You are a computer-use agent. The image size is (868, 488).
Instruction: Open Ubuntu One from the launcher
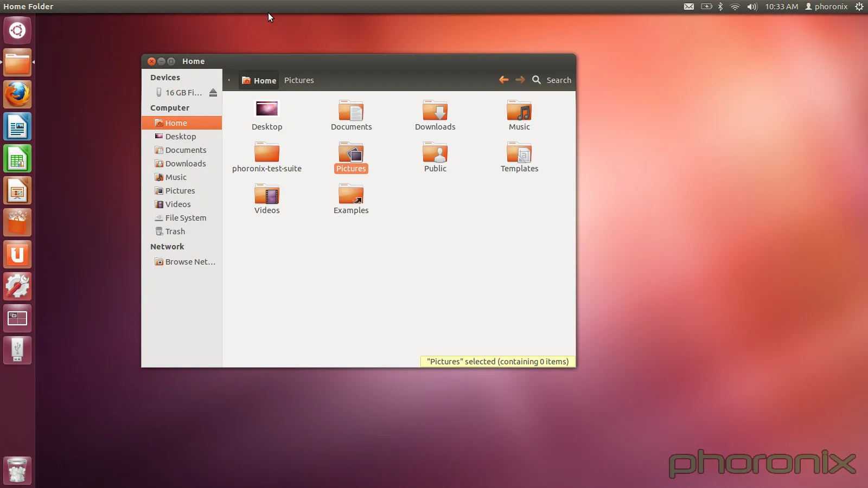[17, 254]
